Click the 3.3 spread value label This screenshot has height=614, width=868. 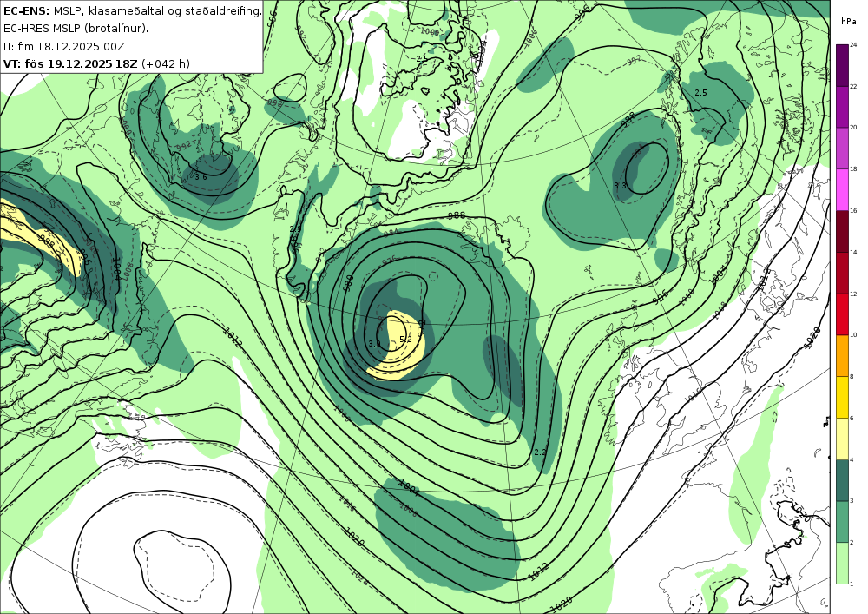tap(620, 186)
